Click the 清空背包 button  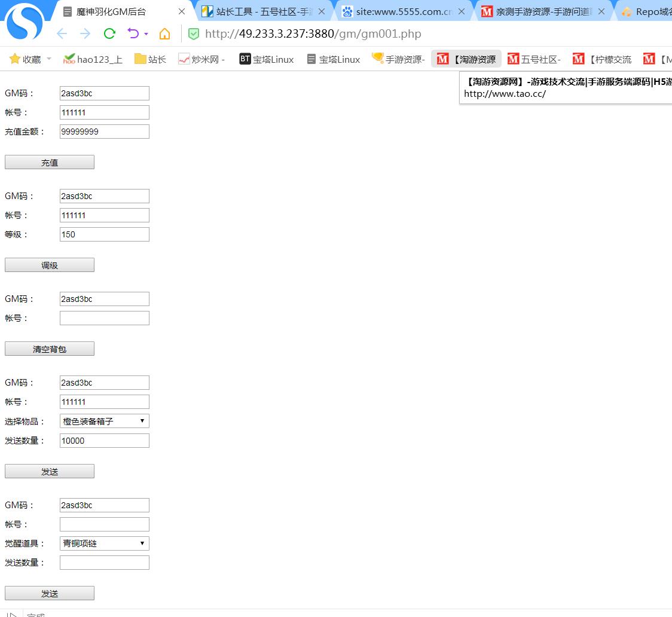(x=50, y=349)
